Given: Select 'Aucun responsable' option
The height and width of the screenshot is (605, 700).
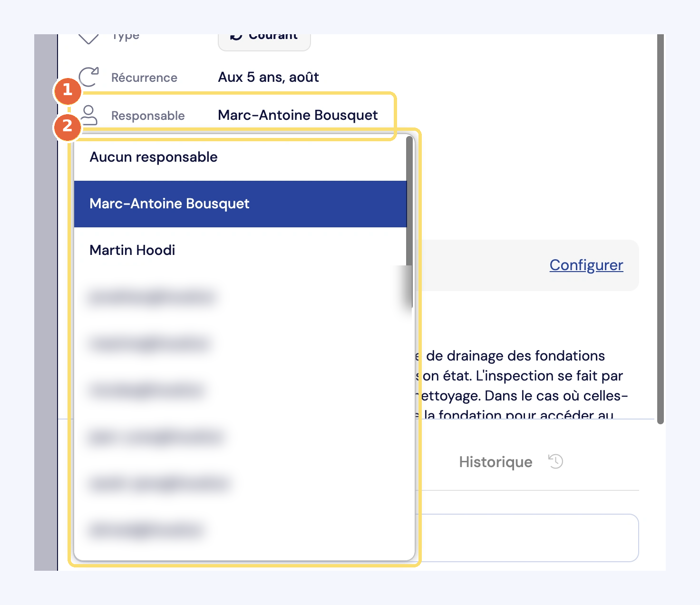Looking at the screenshot, I should 241,157.
